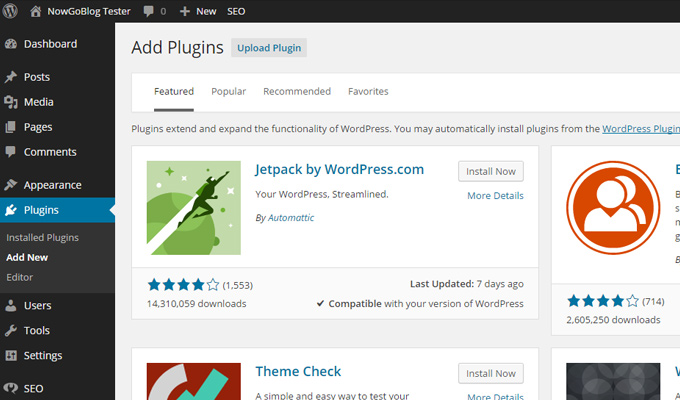
Task: Select Plugins in the sidebar
Action: pos(41,210)
